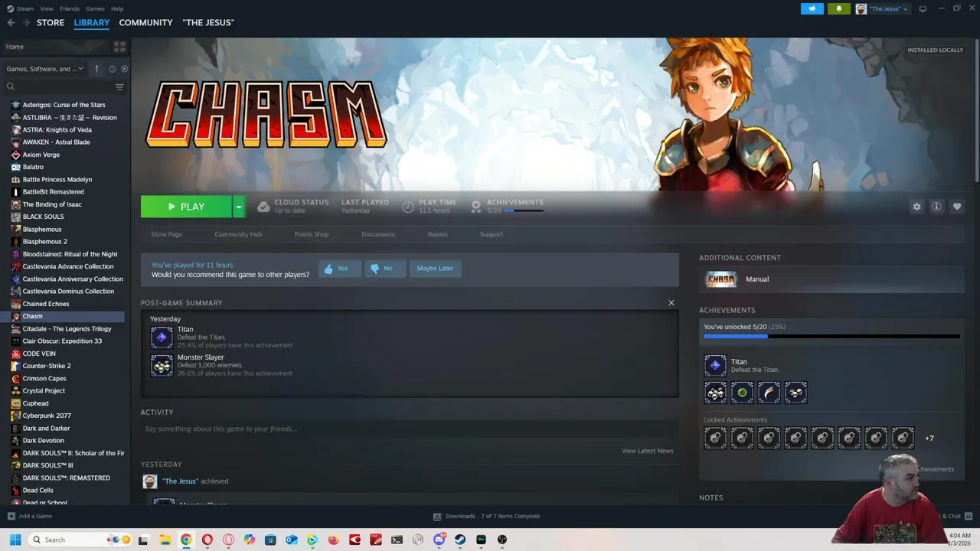Open advanced library filters icon
The image size is (980, 551).
tap(119, 87)
